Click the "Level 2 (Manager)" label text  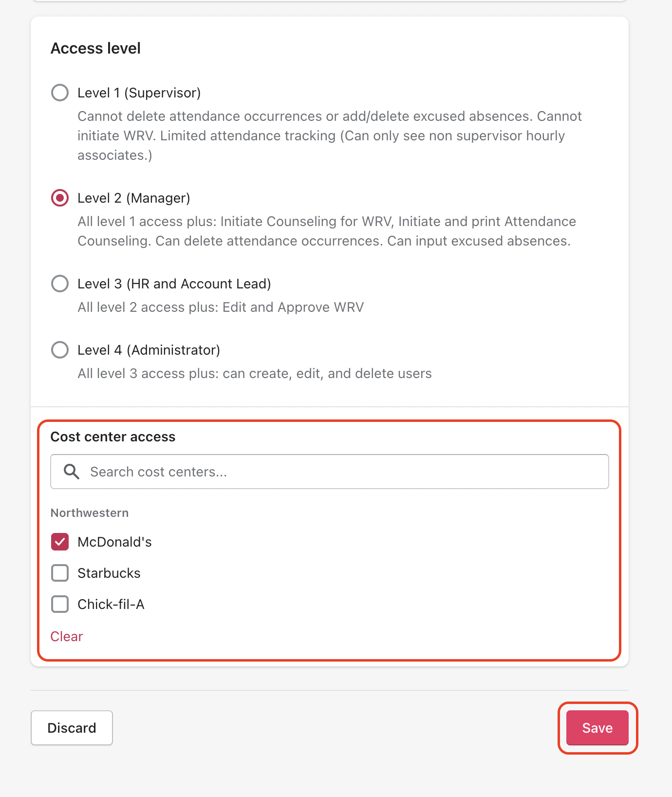(133, 198)
